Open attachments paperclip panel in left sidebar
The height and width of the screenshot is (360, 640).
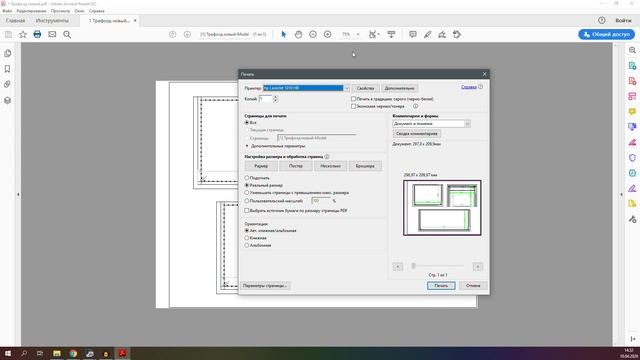pos(7,84)
